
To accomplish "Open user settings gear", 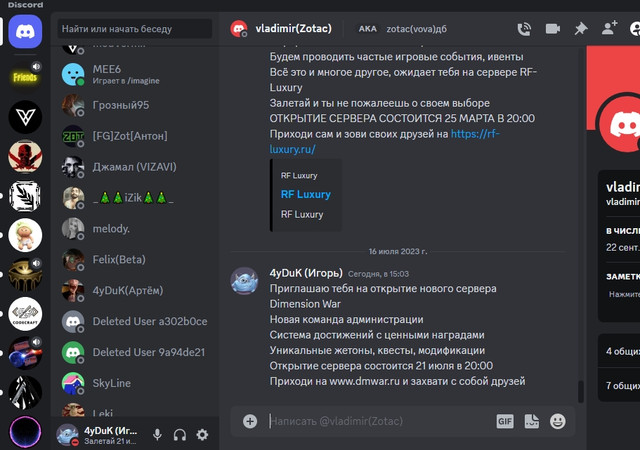I will pos(202,435).
